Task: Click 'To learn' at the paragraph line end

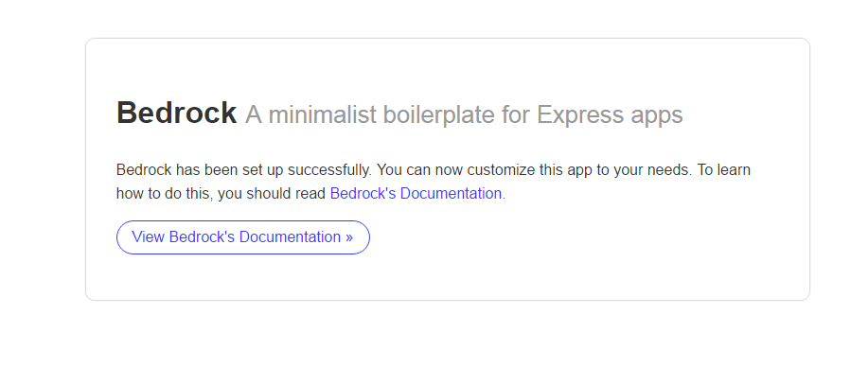Action: tap(723, 170)
